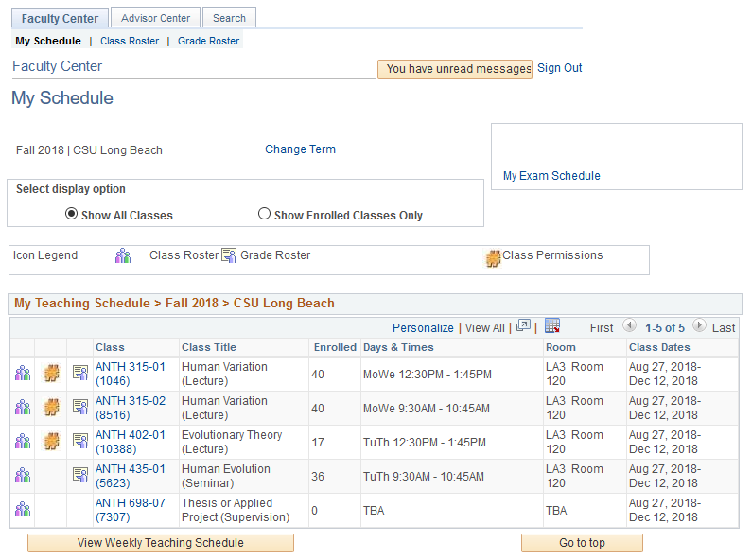Open the My Exam Schedule link

(x=551, y=176)
